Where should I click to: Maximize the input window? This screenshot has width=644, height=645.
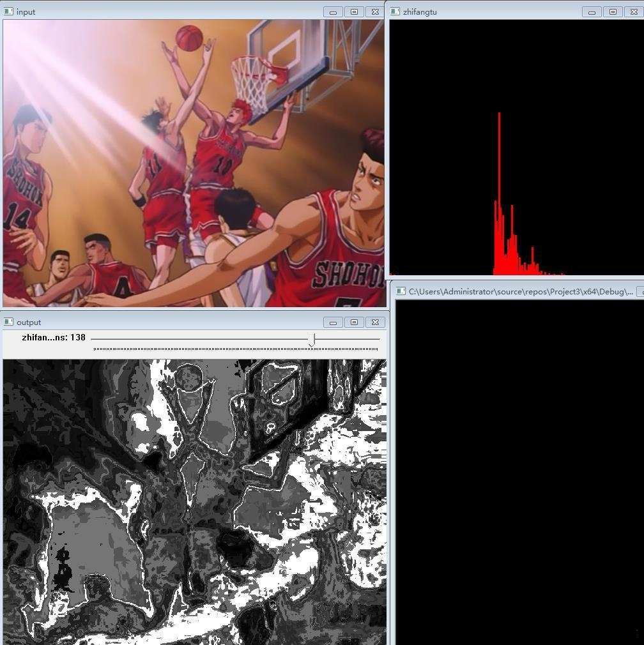click(x=354, y=12)
